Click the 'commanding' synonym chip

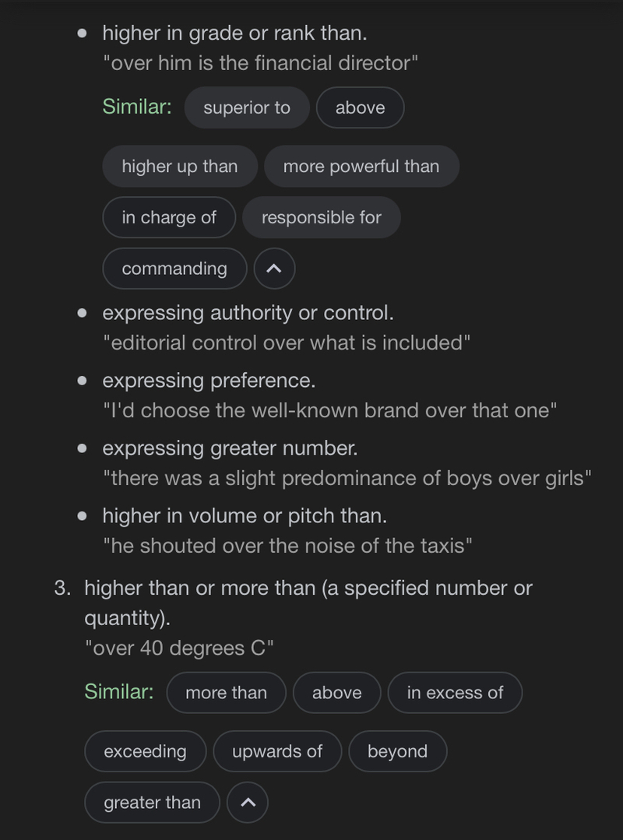(x=174, y=269)
